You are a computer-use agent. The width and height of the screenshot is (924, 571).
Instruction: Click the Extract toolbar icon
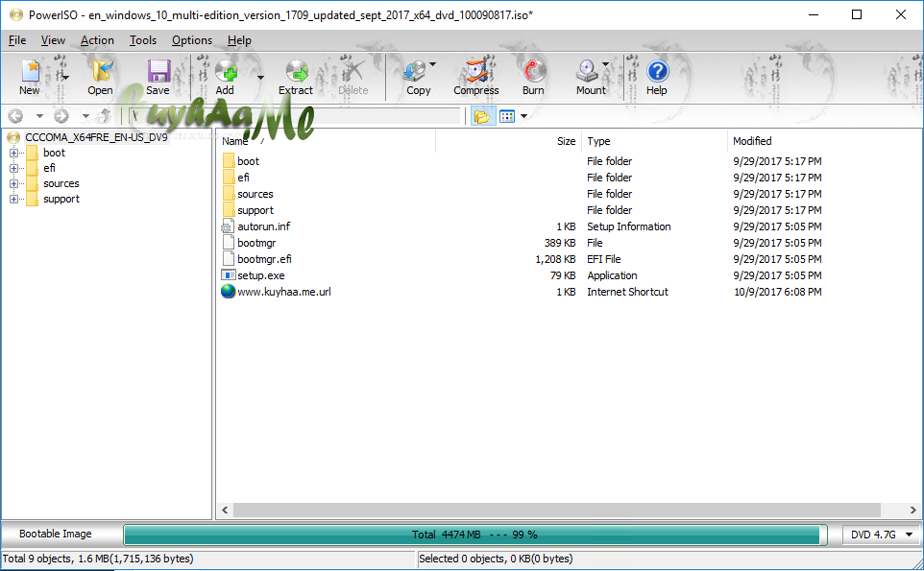pyautogui.click(x=297, y=71)
